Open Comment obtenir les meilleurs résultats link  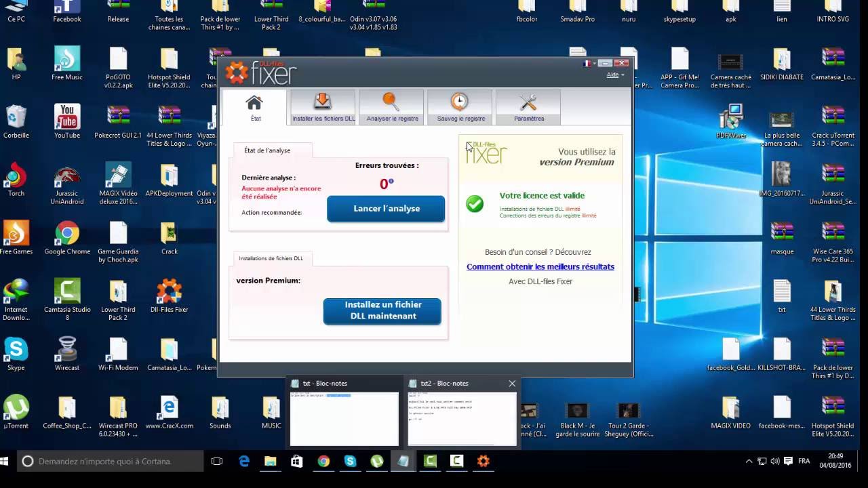[x=540, y=266]
